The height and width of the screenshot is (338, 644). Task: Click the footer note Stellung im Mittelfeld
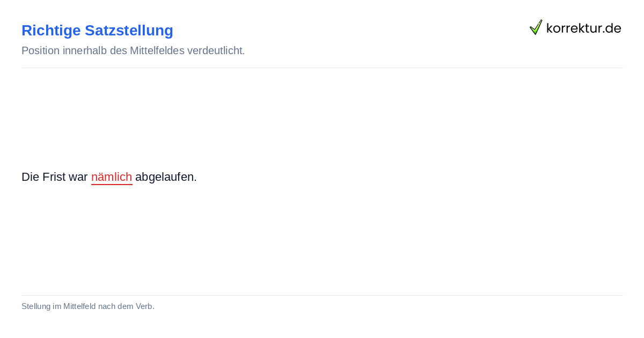point(88,306)
